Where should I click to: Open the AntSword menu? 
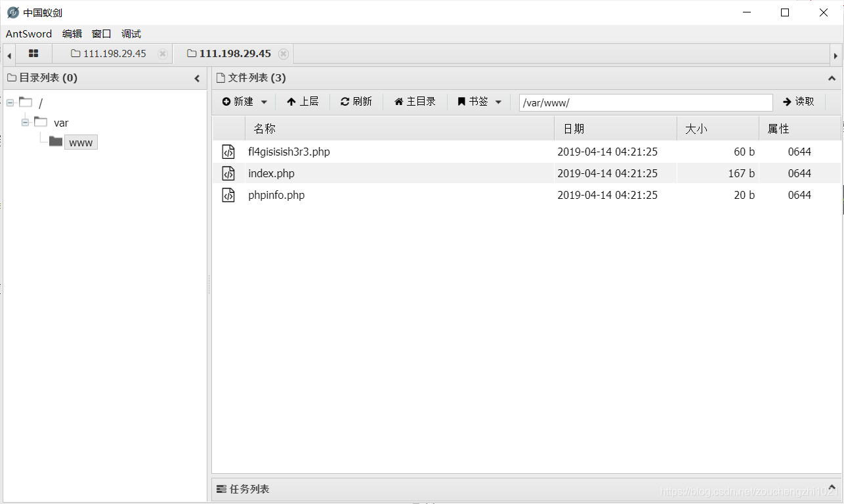tap(29, 34)
